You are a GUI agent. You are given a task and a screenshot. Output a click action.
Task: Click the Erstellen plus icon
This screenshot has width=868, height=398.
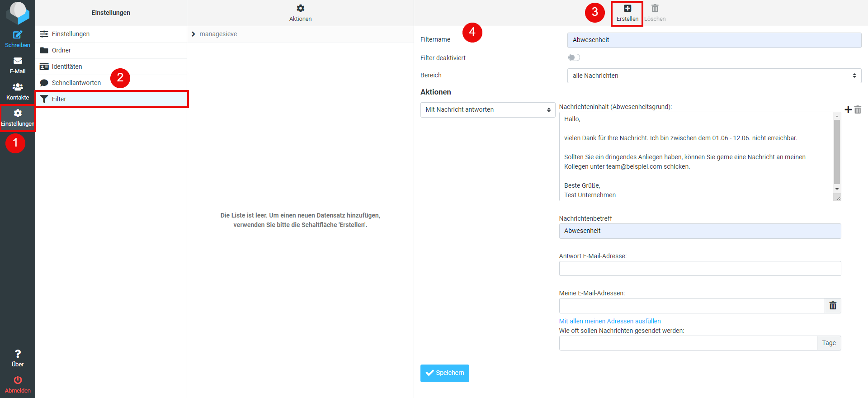click(x=627, y=9)
